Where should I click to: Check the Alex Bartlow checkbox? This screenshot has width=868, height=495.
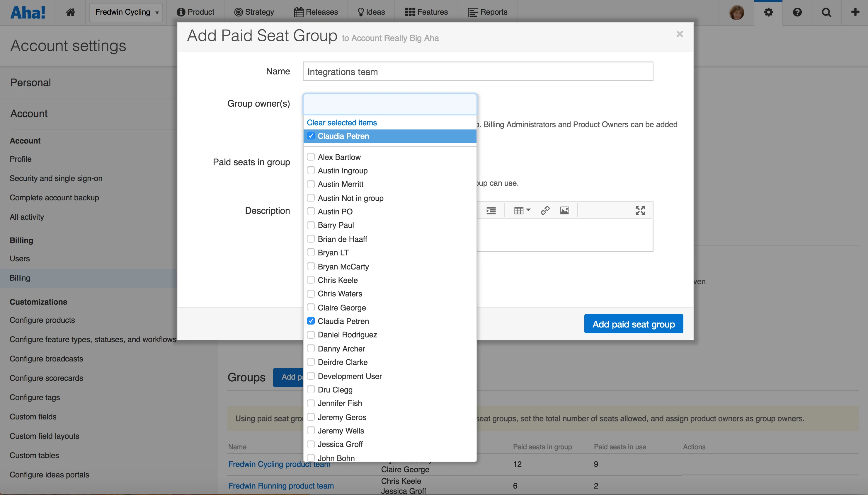click(311, 157)
